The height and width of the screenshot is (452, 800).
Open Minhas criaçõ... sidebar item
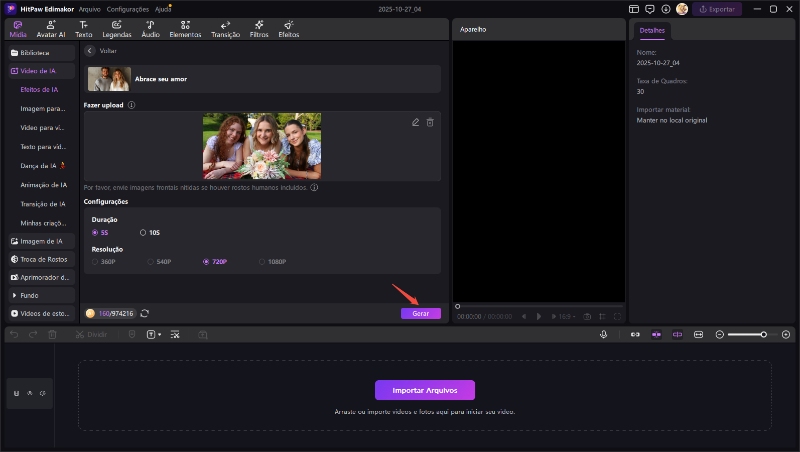pyautogui.click(x=43, y=223)
